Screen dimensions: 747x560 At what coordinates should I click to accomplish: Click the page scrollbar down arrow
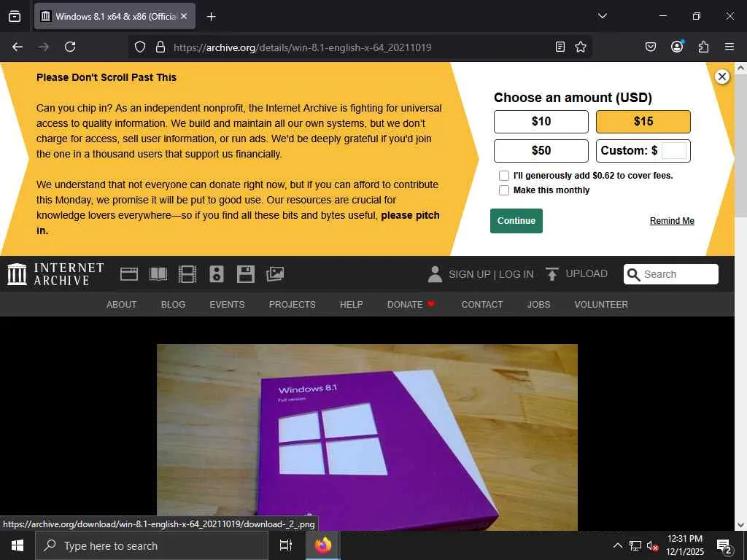click(x=740, y=525)
